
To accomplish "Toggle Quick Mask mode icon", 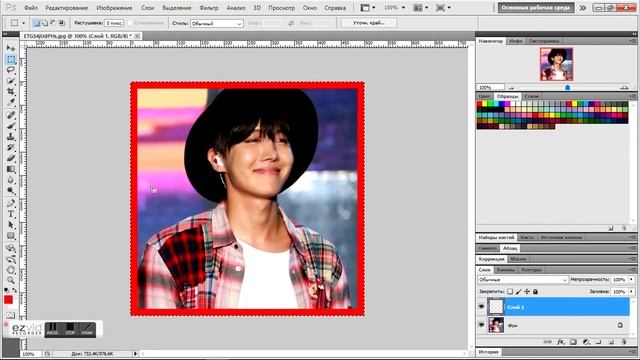I will point(11,315).
